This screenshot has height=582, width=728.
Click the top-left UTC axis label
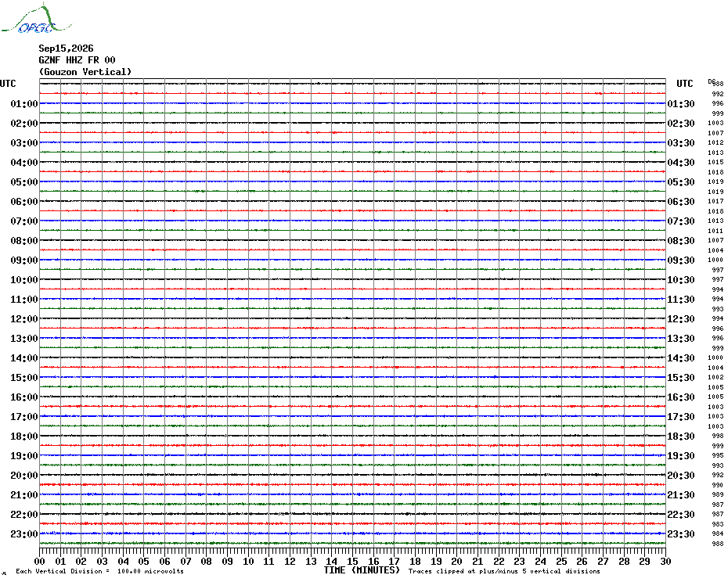(8, 84)
